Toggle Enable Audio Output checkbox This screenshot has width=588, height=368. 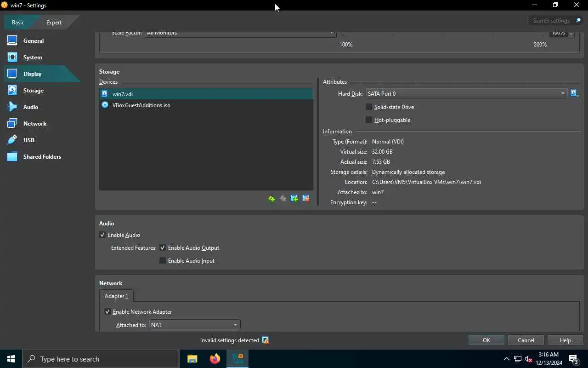[163, 247]
